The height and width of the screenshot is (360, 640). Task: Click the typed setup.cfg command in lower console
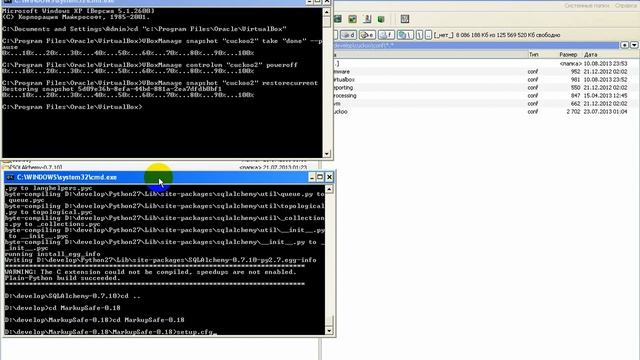point(195,332)
